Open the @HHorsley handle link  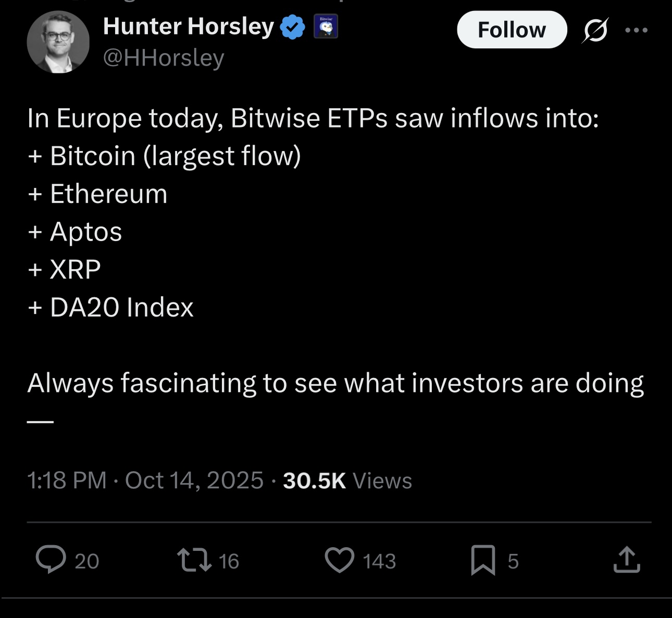pos(164,58)
